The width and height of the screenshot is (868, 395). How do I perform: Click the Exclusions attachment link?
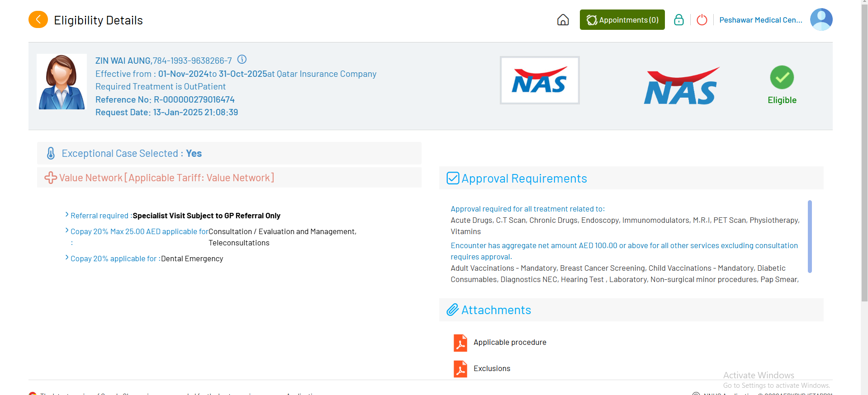point(492,369)
